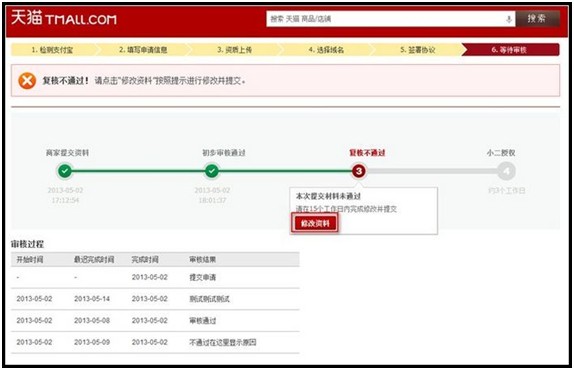Click the 搜索 search button
Image resolution: width=574 pixels, height=370 pixels.
(537, 19)
